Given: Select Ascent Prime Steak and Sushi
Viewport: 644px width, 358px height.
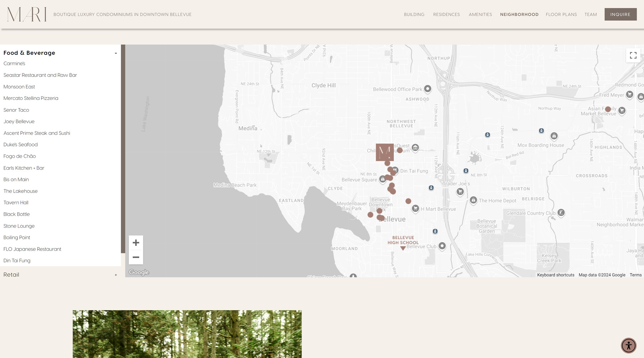Looking at the screenshot, I should (x=37, y=133).
